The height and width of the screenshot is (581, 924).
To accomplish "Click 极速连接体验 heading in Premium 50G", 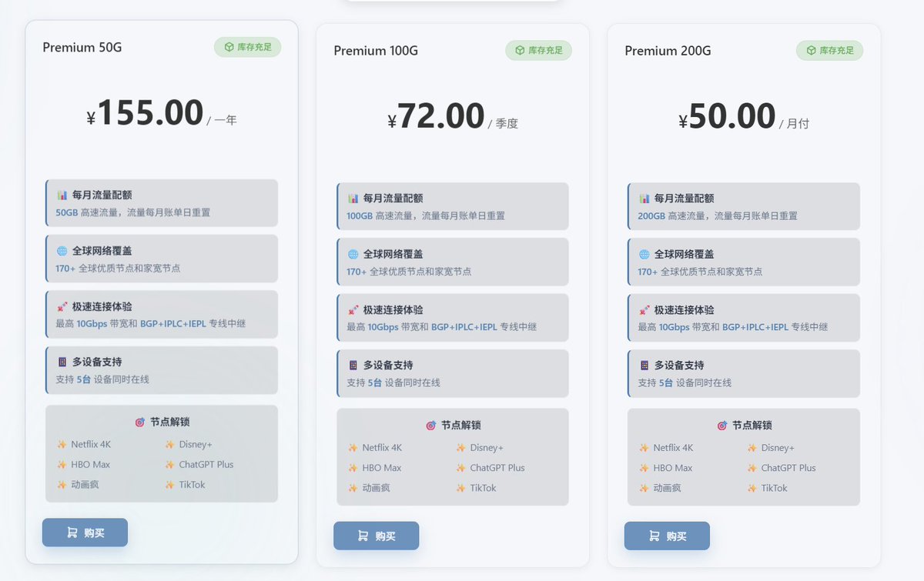I will pos(102,306).
